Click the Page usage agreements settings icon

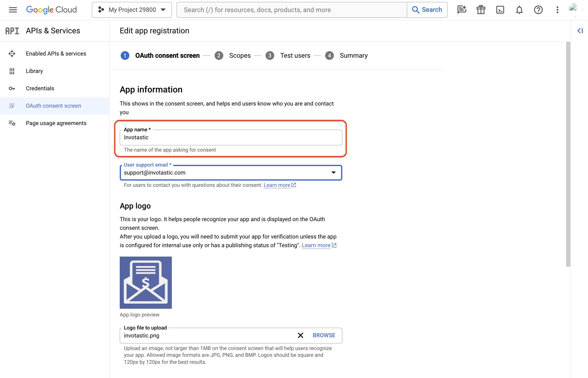[x=12, y=123]
